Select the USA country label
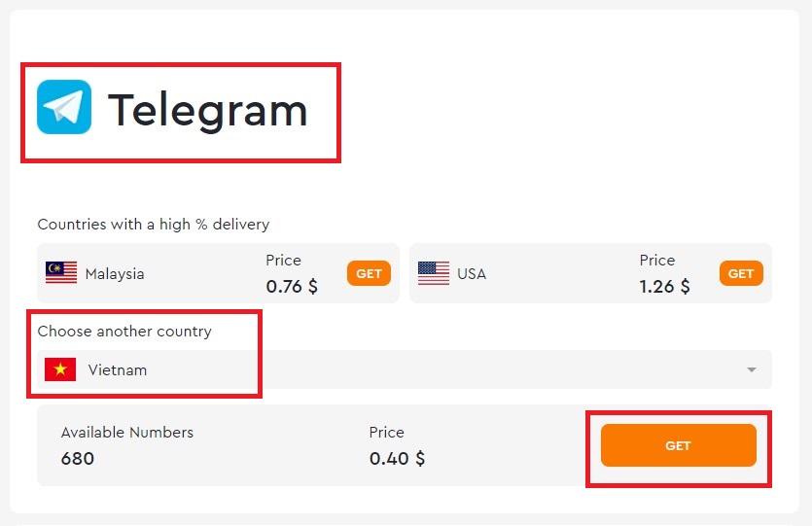This screenshot has width=812, height=526. tap(472, 274)
